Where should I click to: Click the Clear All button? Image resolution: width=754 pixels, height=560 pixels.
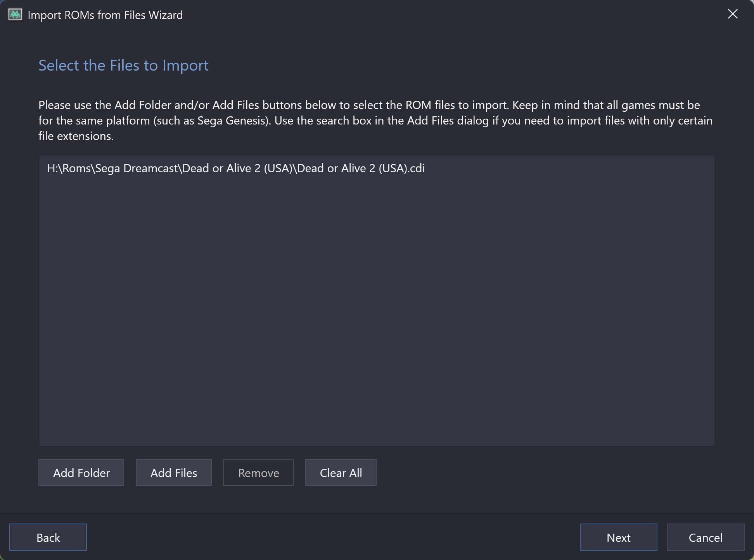point(341,472)
